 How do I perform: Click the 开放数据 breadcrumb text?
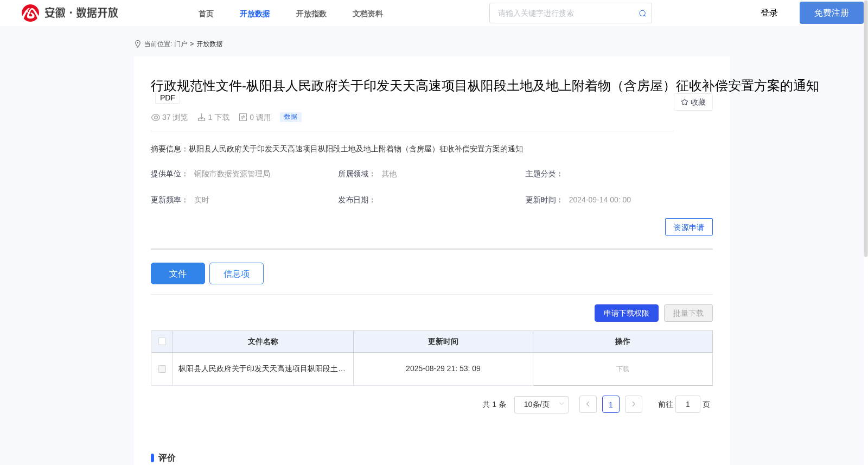209,44
